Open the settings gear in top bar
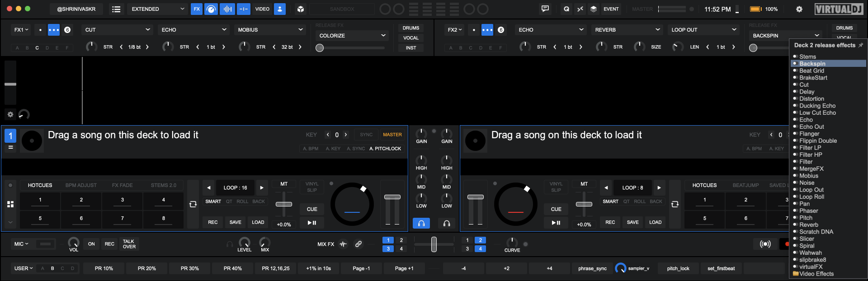The image size is (868, 281). coord(799,9)
